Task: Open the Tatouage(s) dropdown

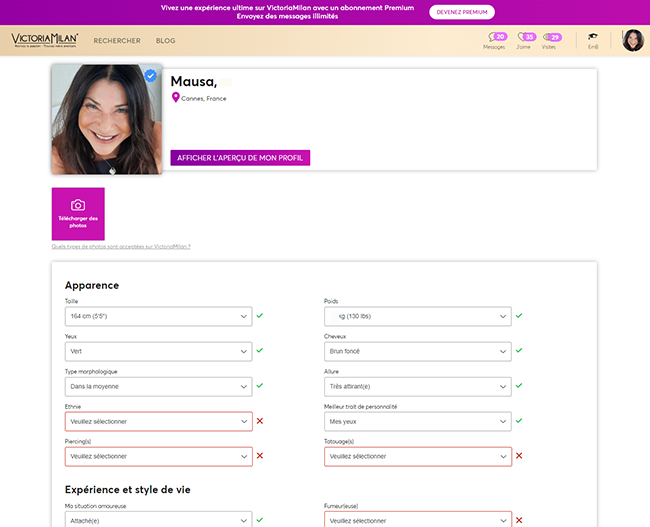Action: [417, 457]
